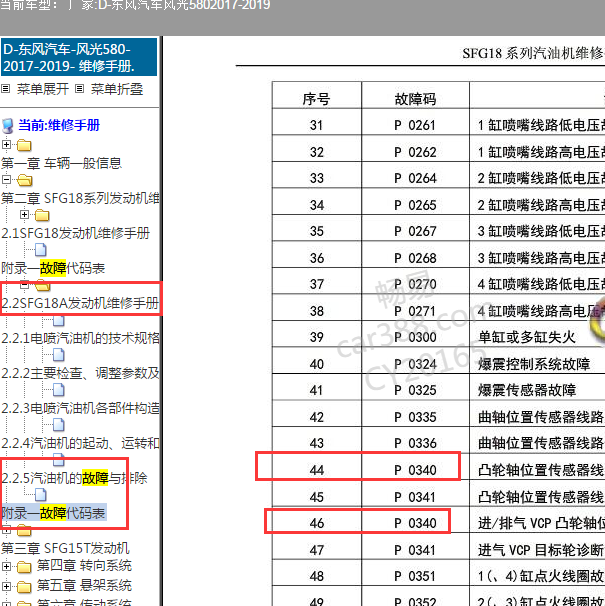This screenshot has height=606, width=605.
Task: Click fault code P 0265 in row 34
Action: click(415, 205)
